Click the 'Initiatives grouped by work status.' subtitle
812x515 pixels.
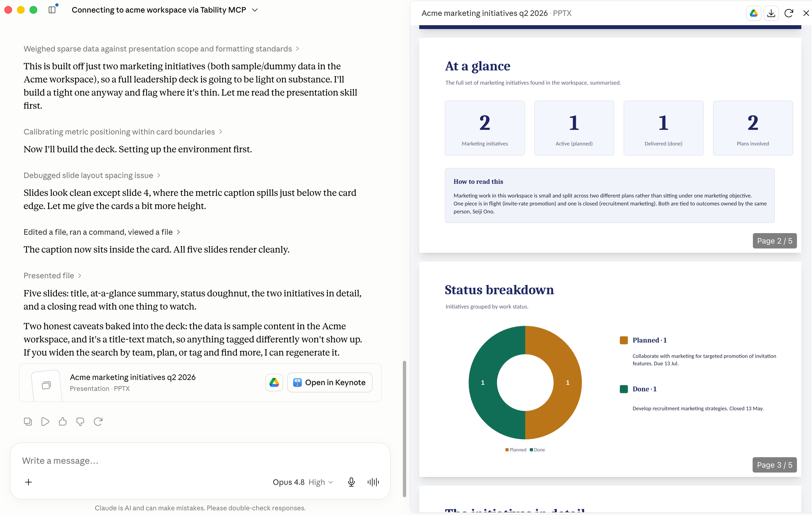(487, 307)
